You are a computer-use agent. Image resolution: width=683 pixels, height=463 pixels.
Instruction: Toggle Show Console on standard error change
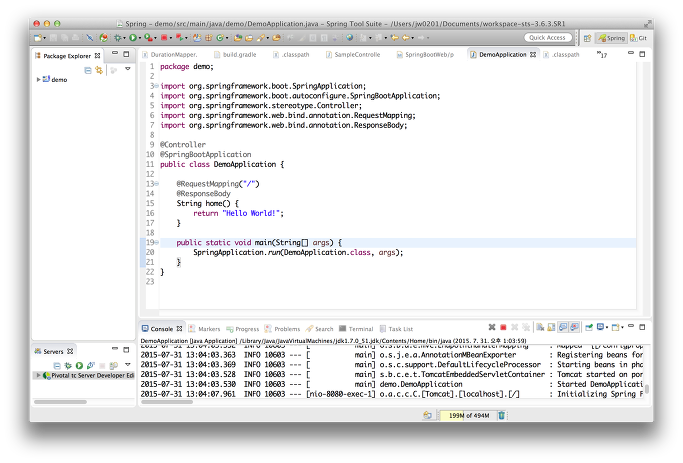tap(575, 327)
